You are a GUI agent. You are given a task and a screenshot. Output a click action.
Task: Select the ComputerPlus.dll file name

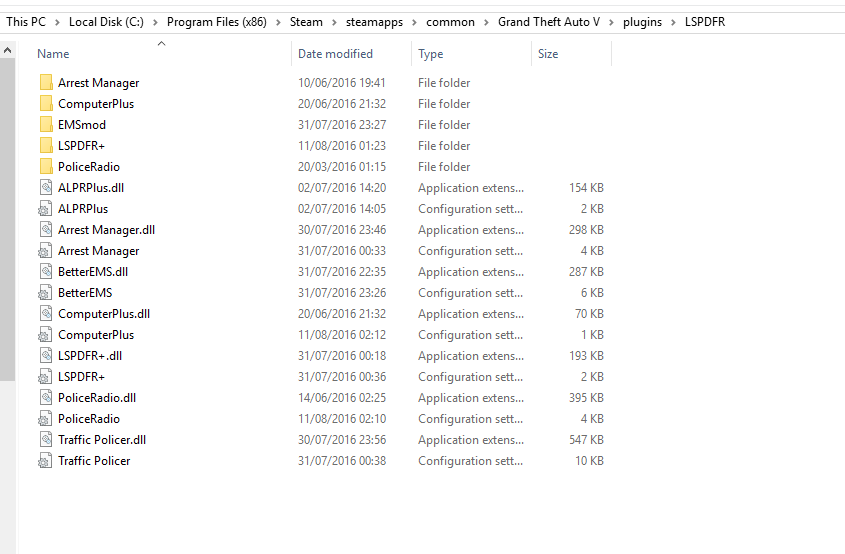point(104,314)
